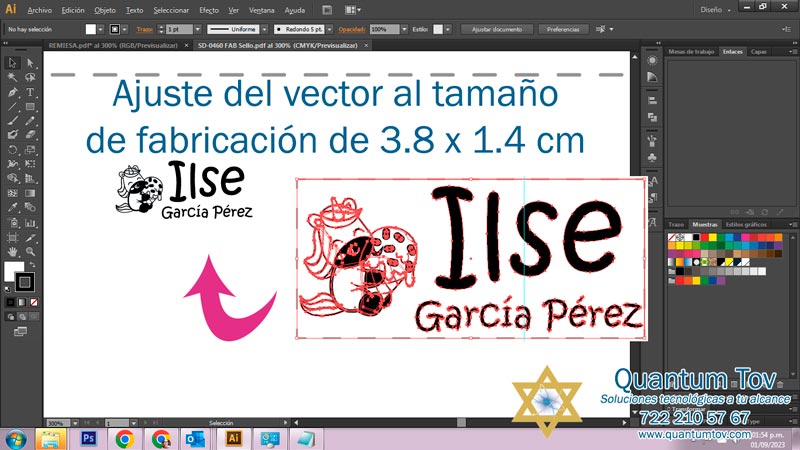Close SD-0460 FAB Sello.pdf tab
Image resolution: width=800 pixels, height=450 pixels.
tap(366, 45)
